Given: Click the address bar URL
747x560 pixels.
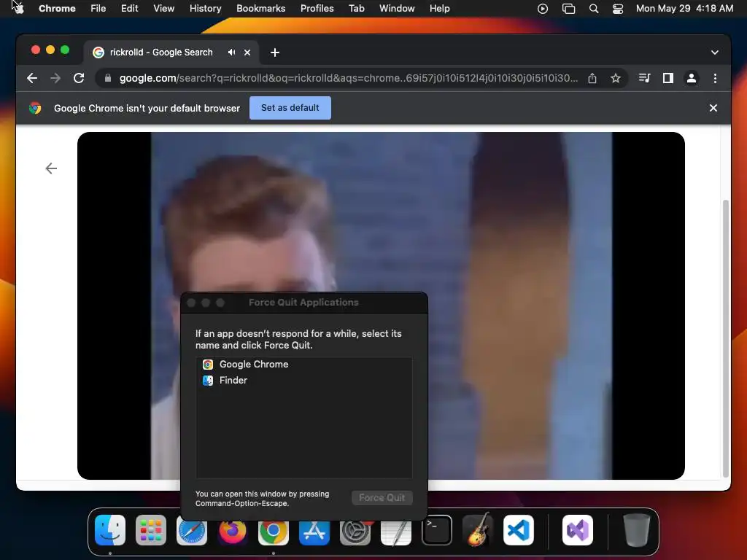Looking at the screenshot, I should tap(349, 78).
